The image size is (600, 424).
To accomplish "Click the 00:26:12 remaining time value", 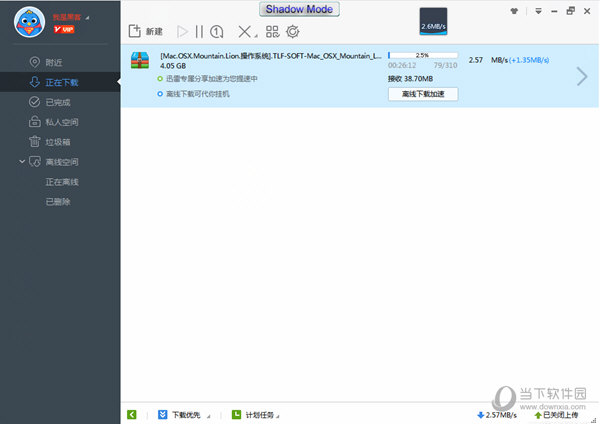I will (x=402, y=65).
